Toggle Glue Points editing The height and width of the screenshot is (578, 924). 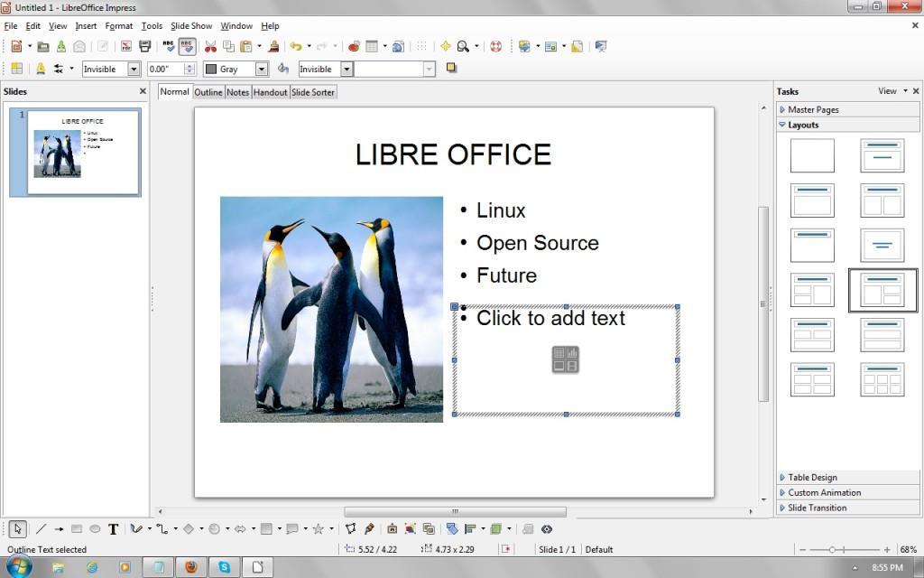(369, 529)
